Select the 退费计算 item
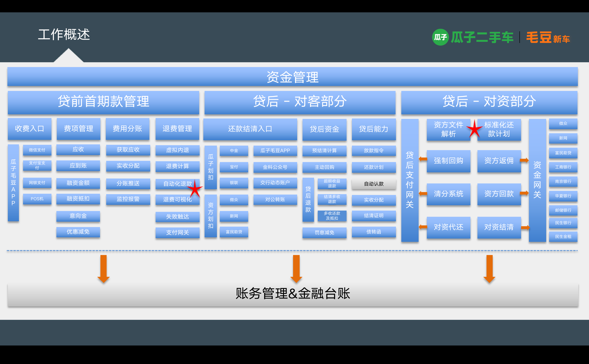 [x=178, y=166]
